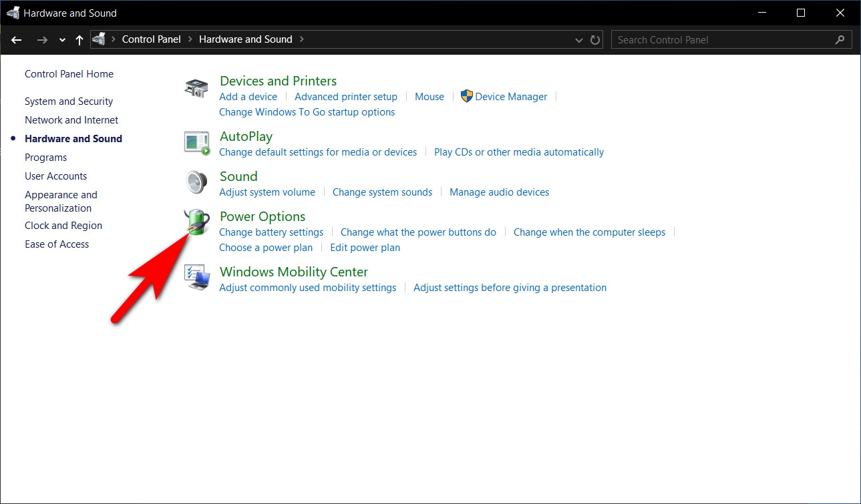This screenshot has height=504, width=861.
Task: Expand the chevron after Hardware and Sound breadcrumb
Action: [301, 39]
